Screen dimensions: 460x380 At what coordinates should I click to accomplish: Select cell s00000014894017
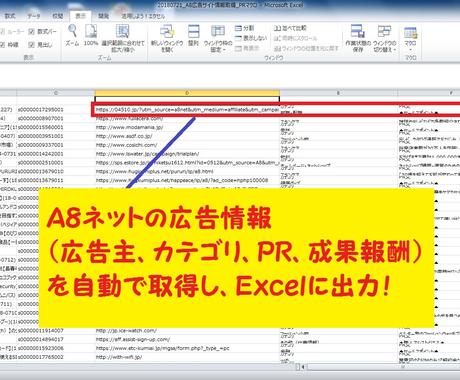pos(56,339)
